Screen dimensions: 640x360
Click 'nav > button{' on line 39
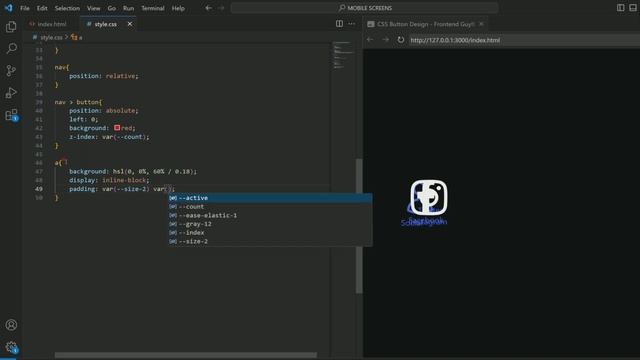tap(78, 102)
